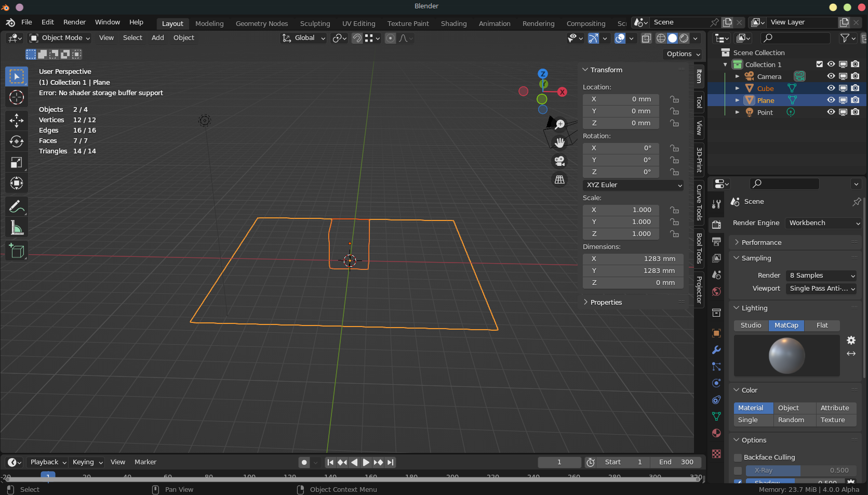Open the Render Engine Workbench dropdown
868x495 pixels.
[x=823, y=223]
